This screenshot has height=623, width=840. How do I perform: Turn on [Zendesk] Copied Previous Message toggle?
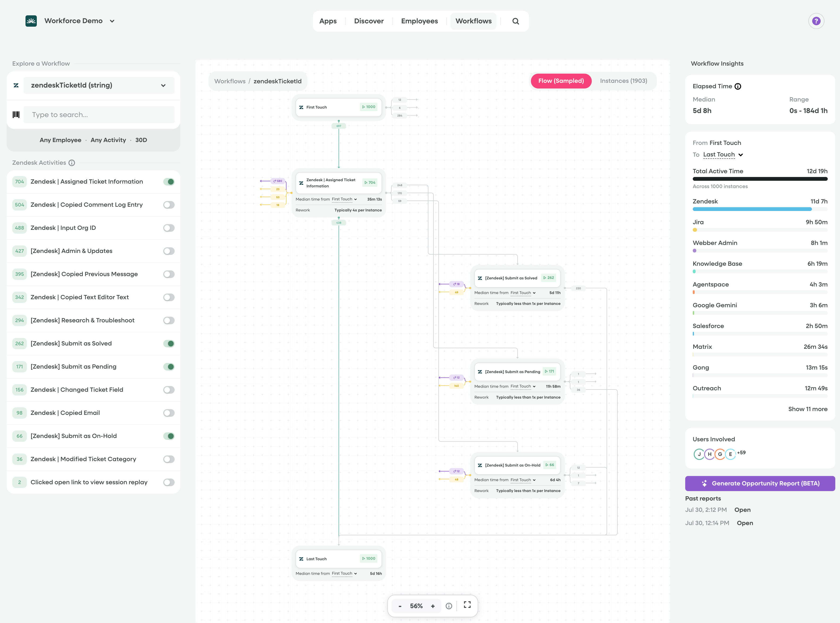pos(169,274)
